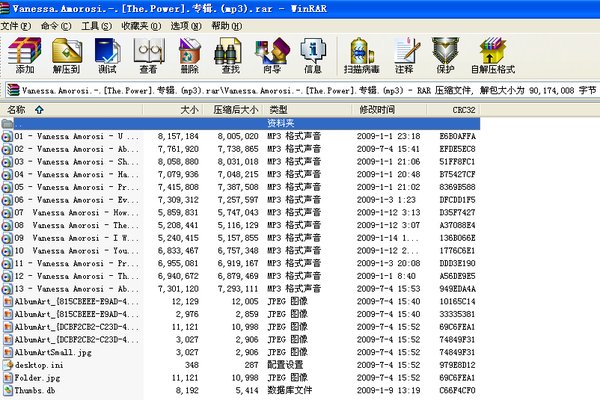Open the 收藏夹(O) menu
Viewport: 600px width, 400px height.
click(x=141, y=26)
